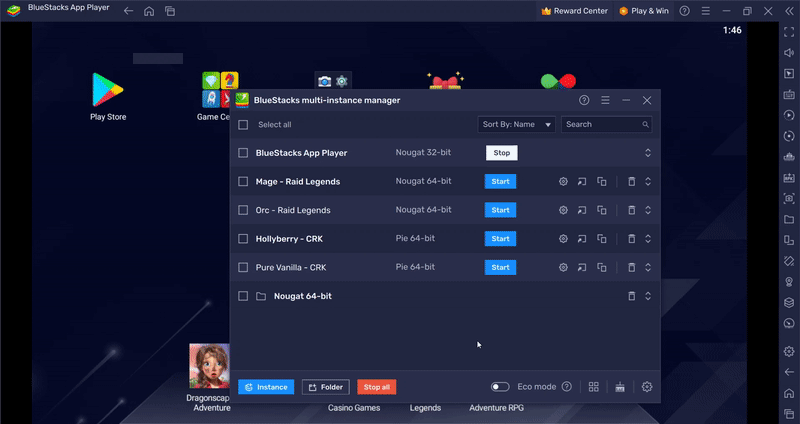Create shortcut for Pure Vanilla - CRK
The height and width of the screenshot is (424, 800).
pyautogui.click(x=583, y=268)
